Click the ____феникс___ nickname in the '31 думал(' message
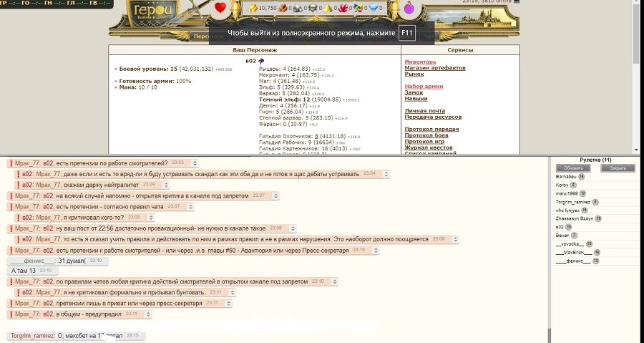Screen dimensions: 644x343 pyautogui.click(x=32, y=261)
